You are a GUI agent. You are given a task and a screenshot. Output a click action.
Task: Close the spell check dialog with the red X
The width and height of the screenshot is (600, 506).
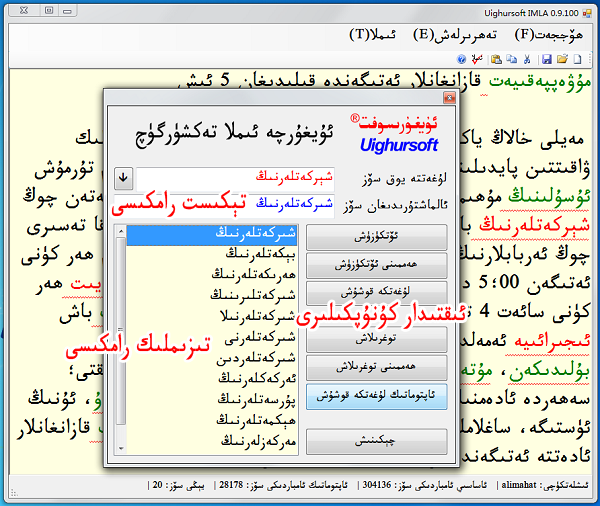point(449,98)
